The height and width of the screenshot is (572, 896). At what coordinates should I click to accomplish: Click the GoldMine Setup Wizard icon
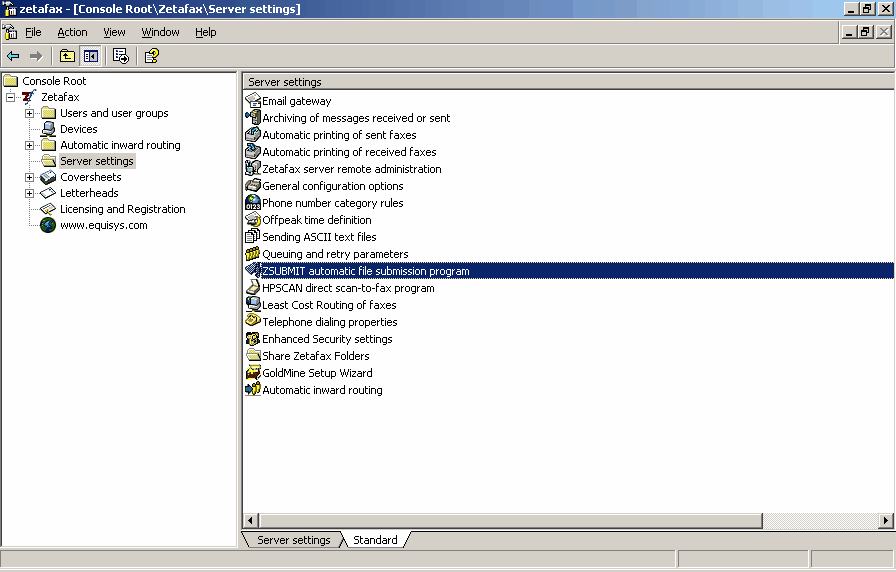tap(253, 373)
